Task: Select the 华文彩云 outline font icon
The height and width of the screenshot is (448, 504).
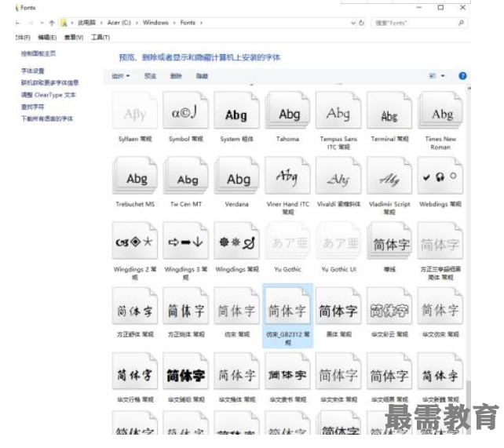Action: point(389,306)
